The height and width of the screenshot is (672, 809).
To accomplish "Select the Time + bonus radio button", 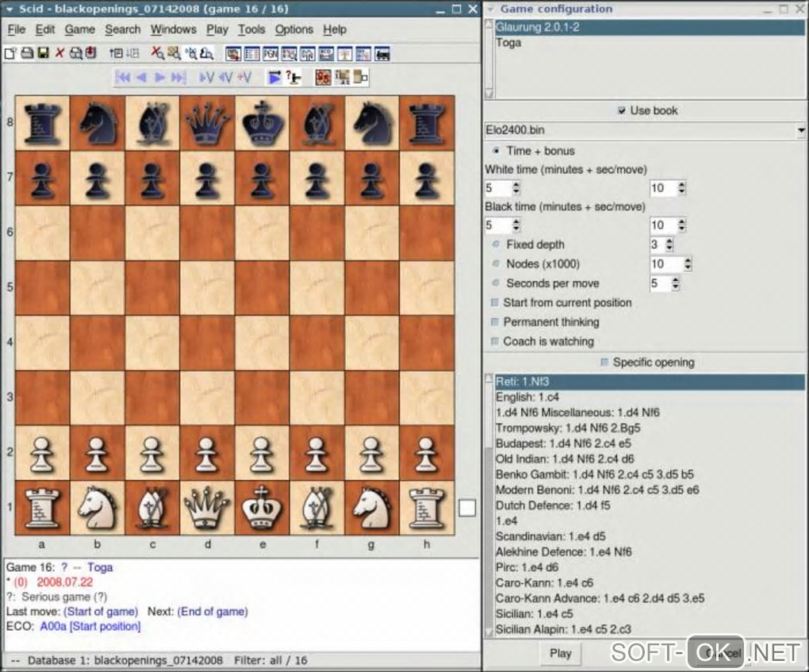I will click(x=496, y=151).
